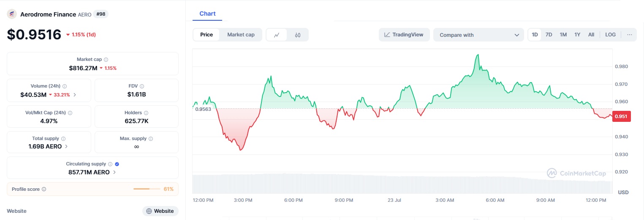Click the Volume (24h) info icon

click(x=65, y=86)
